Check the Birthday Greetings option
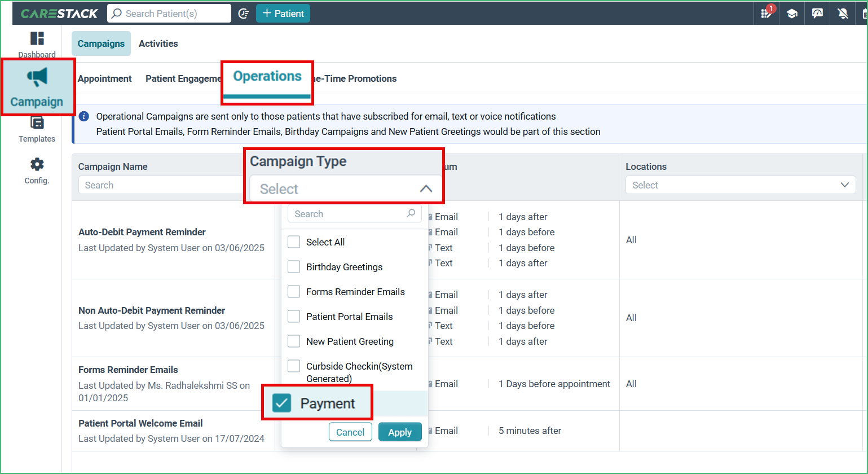 click(x=294, y=266)
